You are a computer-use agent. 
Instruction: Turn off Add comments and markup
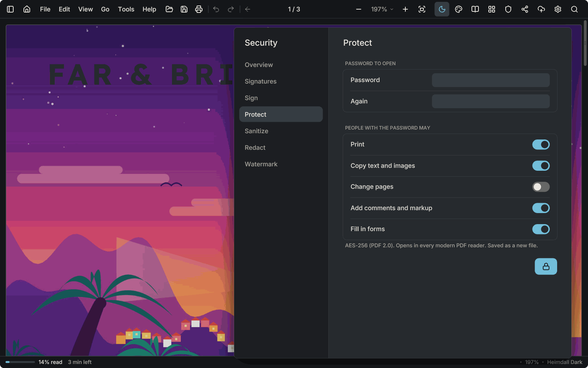(x=541, y=208)
